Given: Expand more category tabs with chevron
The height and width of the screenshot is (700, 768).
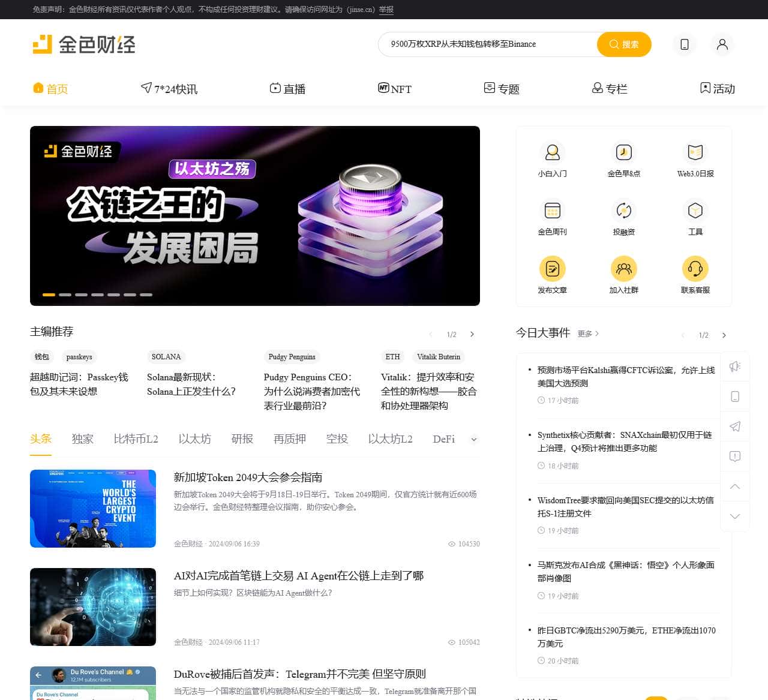Looking at the screenshot, I should [x=474, y=440].
